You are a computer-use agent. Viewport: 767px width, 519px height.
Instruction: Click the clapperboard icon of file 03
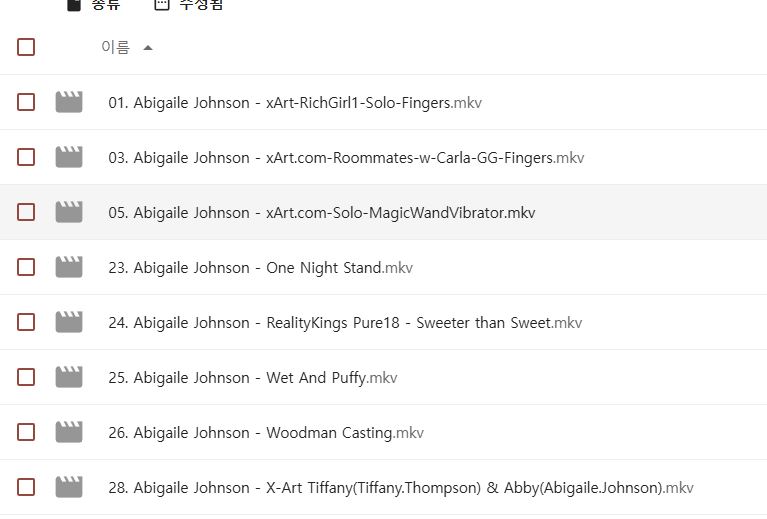69,157
